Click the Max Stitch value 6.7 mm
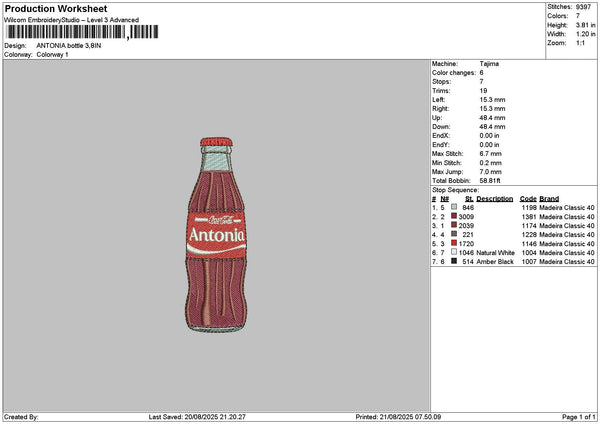The height and width of the screenshot is (424, 600). (491, 154)
